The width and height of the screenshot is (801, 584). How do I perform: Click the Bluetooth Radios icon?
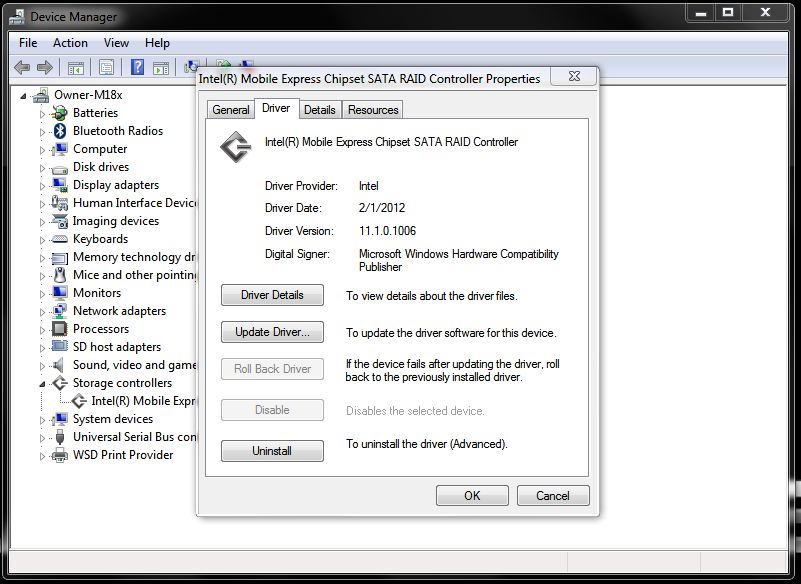pyautogui.click(x=60, y=131)
